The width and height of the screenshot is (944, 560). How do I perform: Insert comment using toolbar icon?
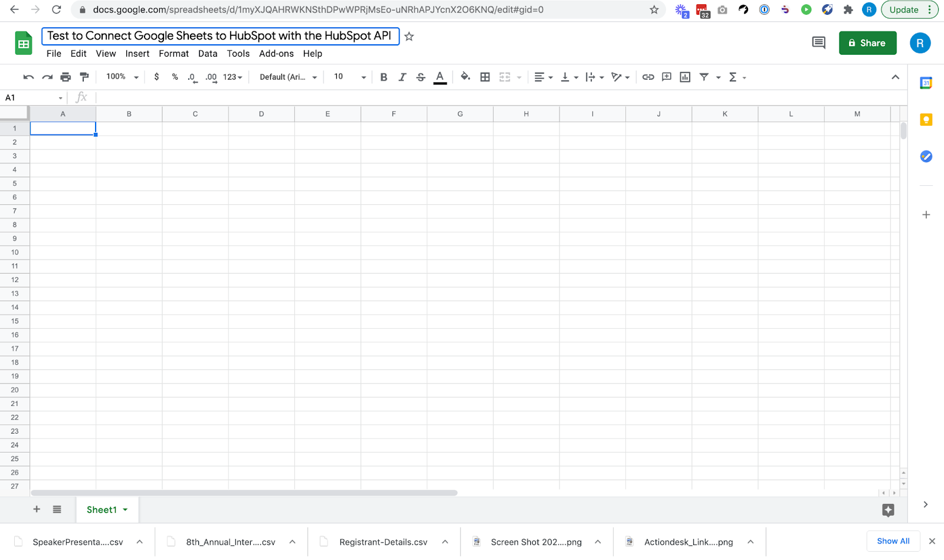coord(667,77)
